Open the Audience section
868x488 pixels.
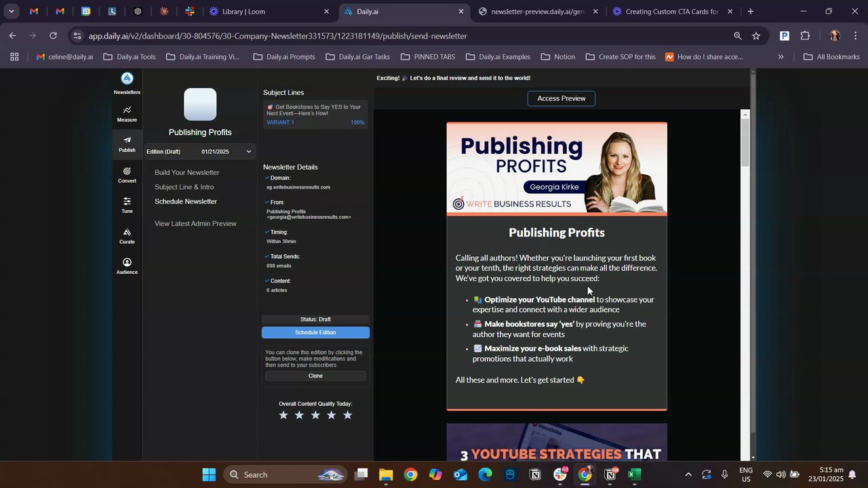click(127, 266)
